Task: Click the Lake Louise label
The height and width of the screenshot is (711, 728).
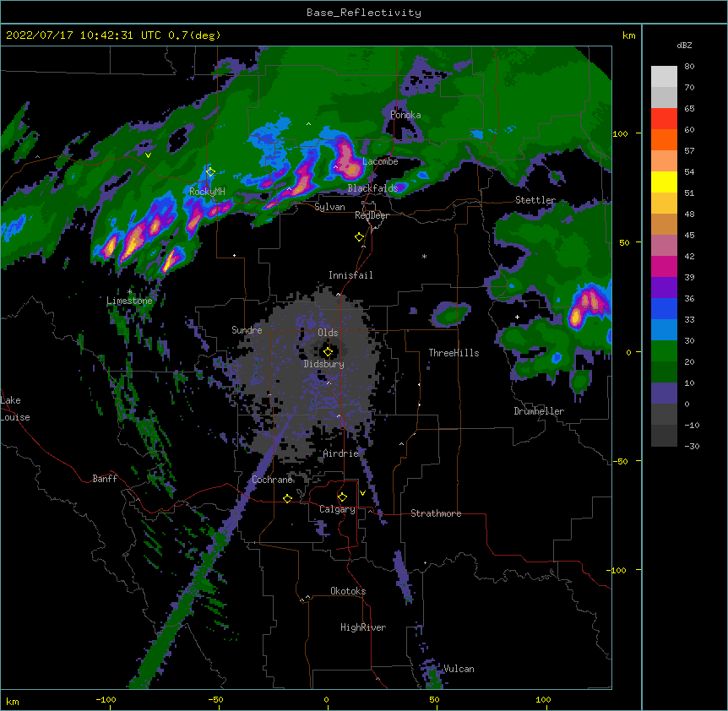Action: tap(15, 409)
